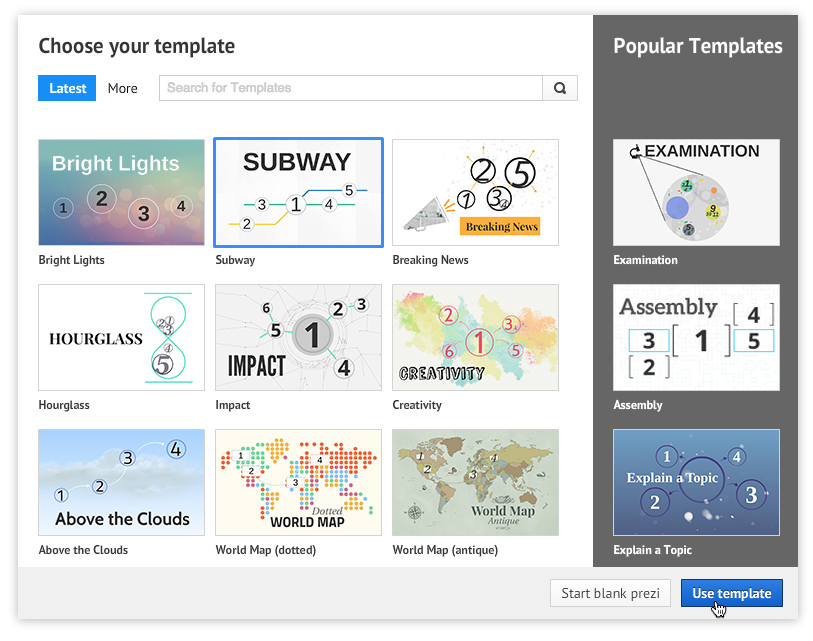Image resolution: width=813 pixels, height=641 pixels.
Task: Focus the Search for Templates field
Action: point(350,88)
